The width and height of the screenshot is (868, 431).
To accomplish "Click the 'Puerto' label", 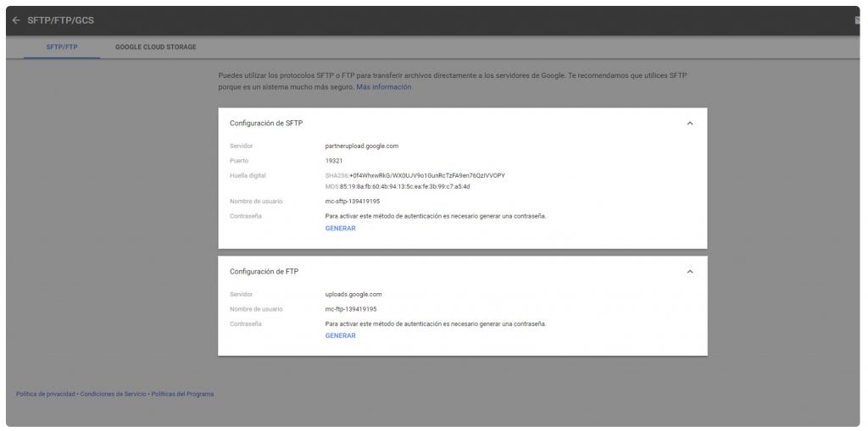I will coord(239,161).
